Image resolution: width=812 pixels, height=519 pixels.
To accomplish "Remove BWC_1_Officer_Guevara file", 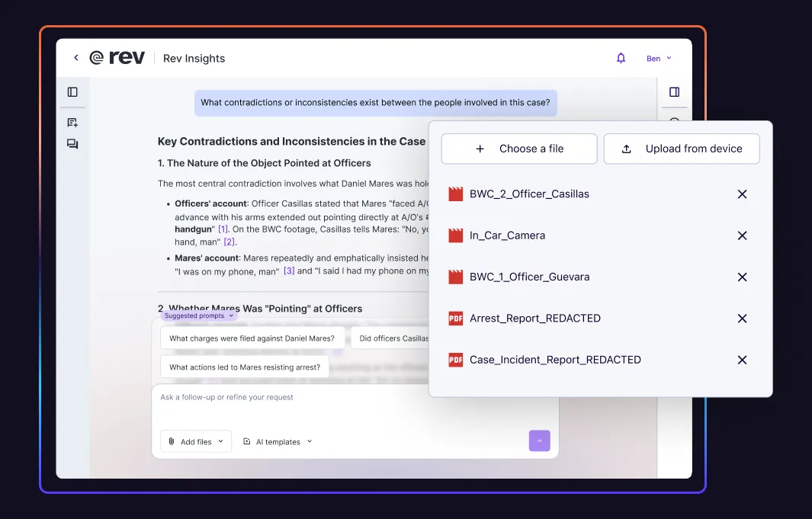I will click(742, 277).
